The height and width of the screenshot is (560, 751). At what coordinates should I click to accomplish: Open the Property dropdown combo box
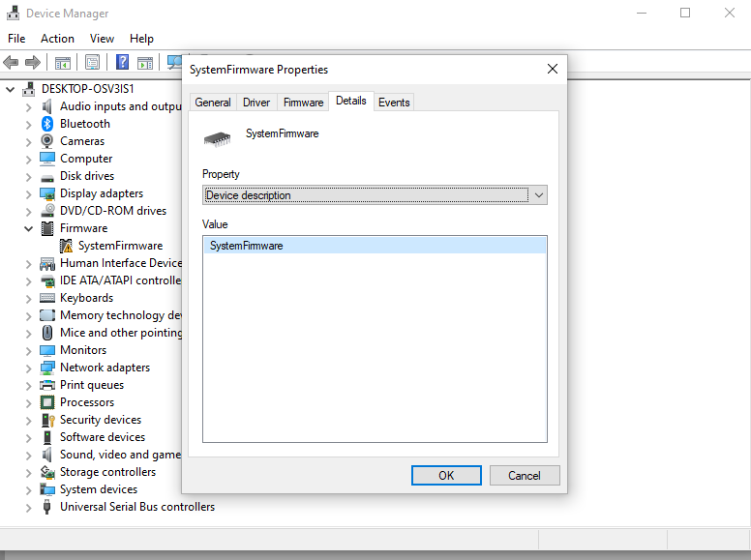375,195
